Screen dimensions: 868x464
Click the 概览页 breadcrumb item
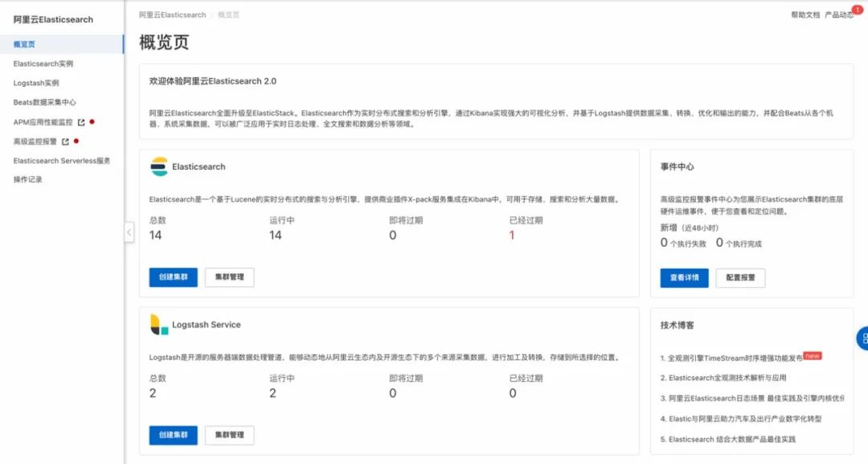click(228, 15)
